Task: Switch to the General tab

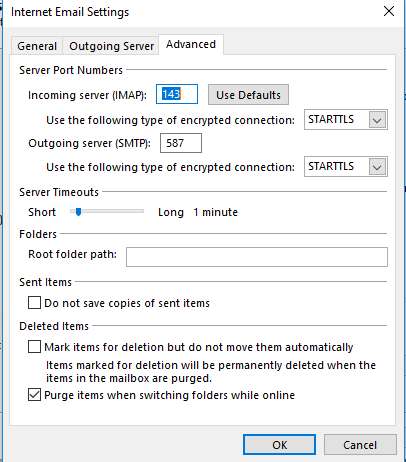Action: click(37, 46)
